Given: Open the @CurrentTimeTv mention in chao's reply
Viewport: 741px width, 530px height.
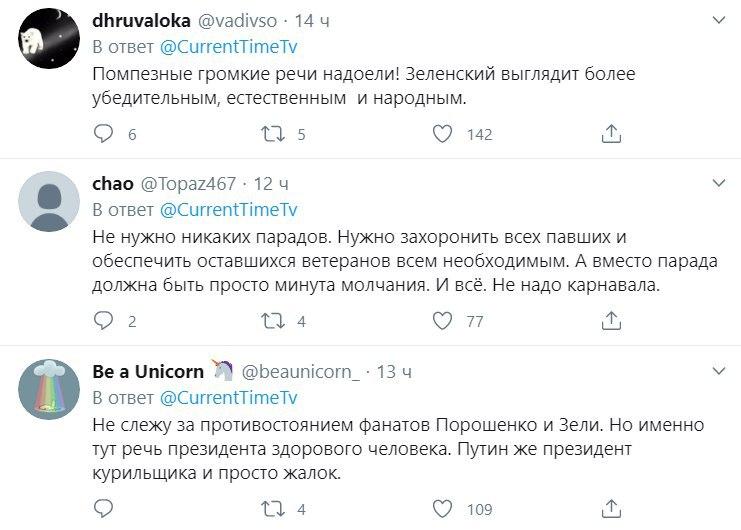Looking at the screenshot, I should tap(228, 210).
